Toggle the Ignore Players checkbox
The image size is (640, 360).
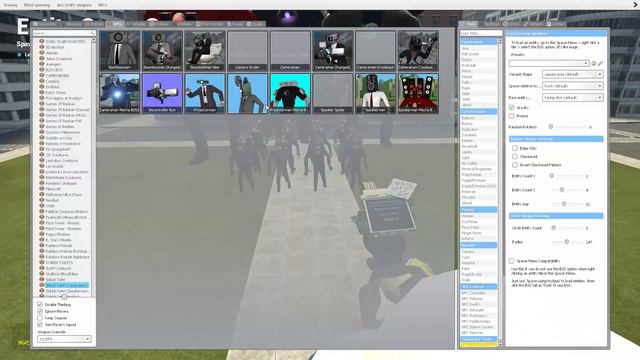pos(40,311)
